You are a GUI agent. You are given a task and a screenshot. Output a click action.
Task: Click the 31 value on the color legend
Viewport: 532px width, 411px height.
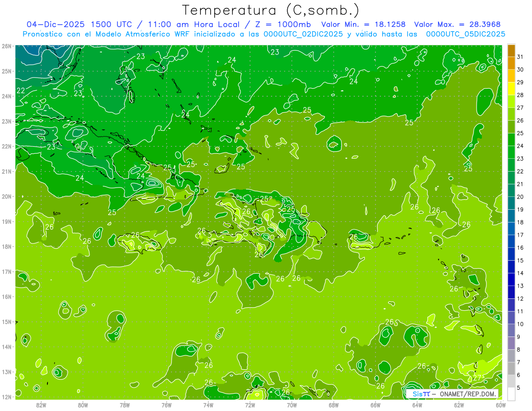click(x=520, y=56)
